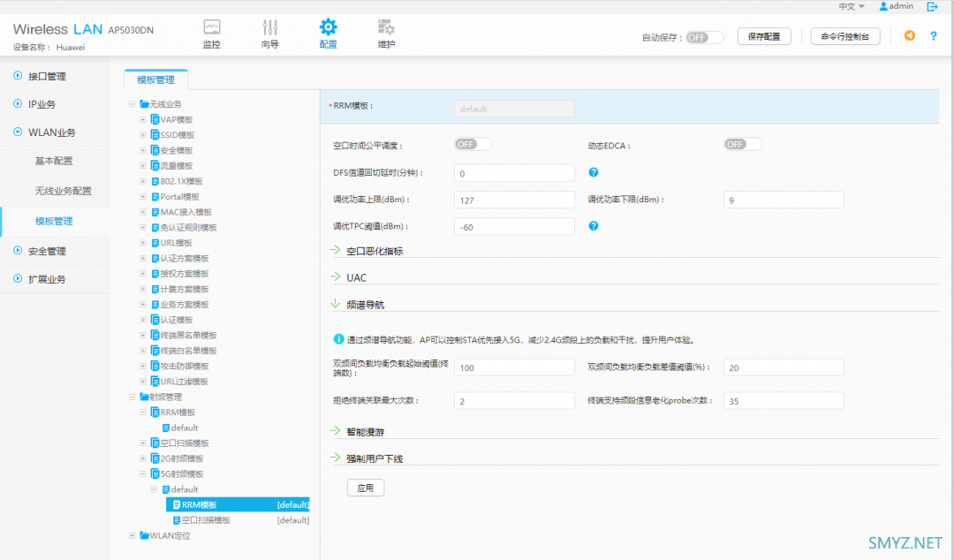954x560 pixels.
Task: Expand the VAP模板 tree node
Action: click(143, 119)
